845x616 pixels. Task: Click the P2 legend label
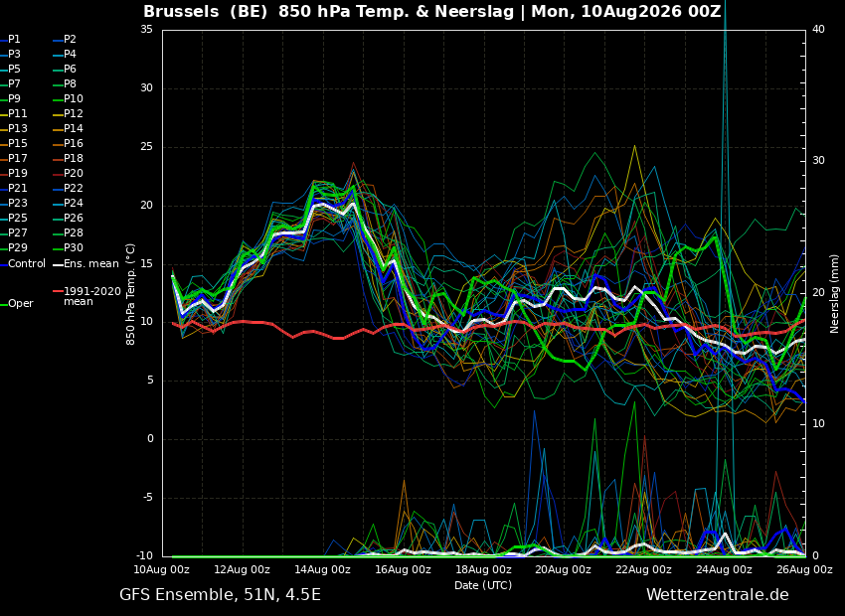point(70,40)
